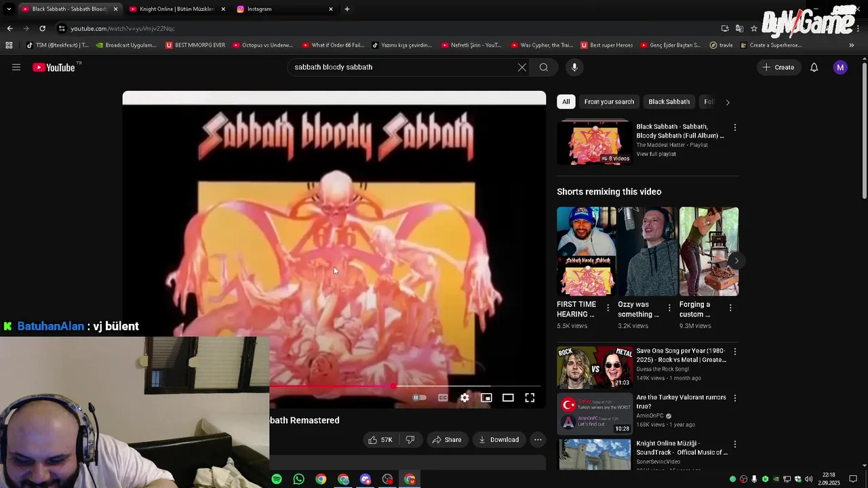Start voice search with microphone

click(x=574, y=67)
